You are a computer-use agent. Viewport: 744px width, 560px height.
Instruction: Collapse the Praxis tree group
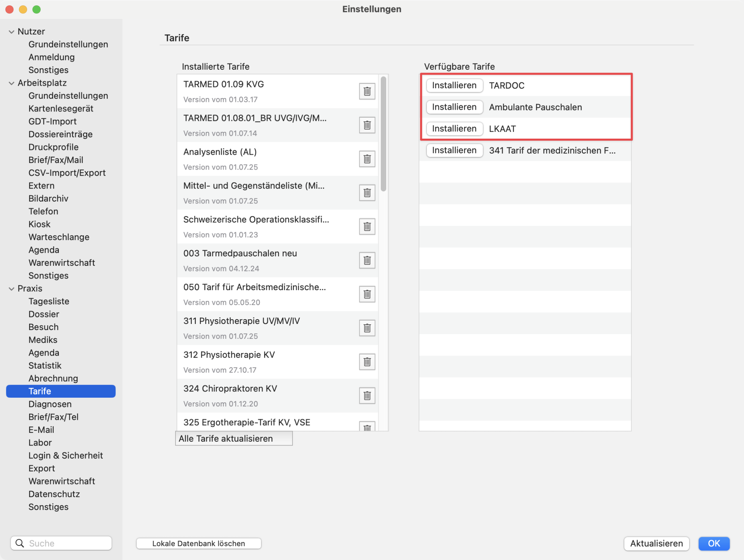point(12,289)
